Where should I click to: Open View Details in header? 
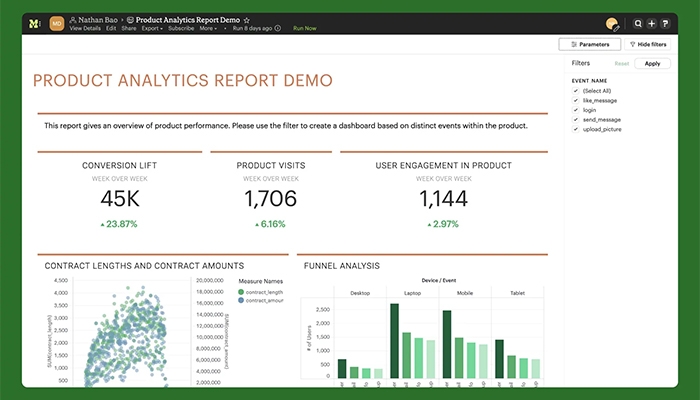pos(85,29)
